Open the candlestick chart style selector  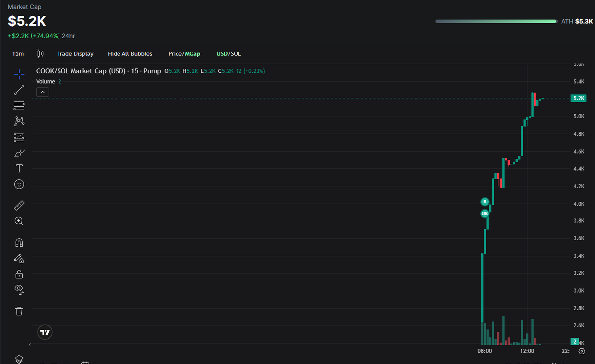pyautogui.click(x=41, y=53)
